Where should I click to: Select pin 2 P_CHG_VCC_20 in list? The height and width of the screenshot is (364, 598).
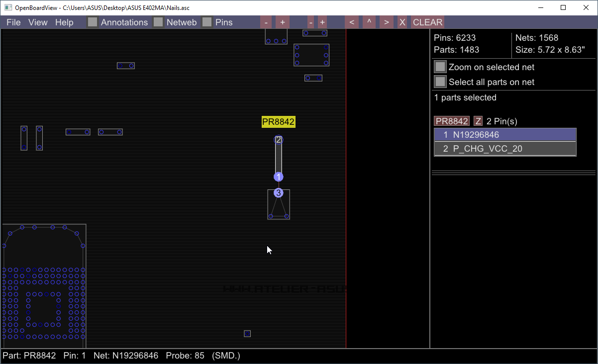point(505,149)
